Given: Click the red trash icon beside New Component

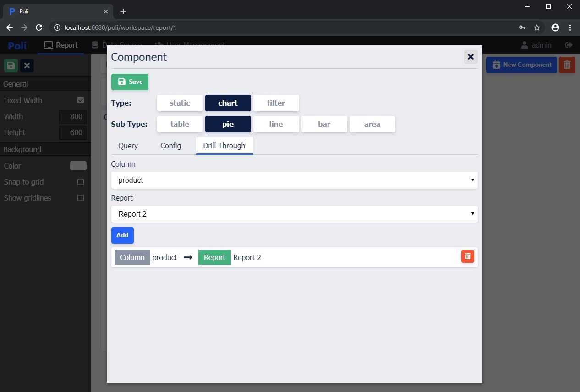Looking at the screenshot, I should tap(567, 65).
